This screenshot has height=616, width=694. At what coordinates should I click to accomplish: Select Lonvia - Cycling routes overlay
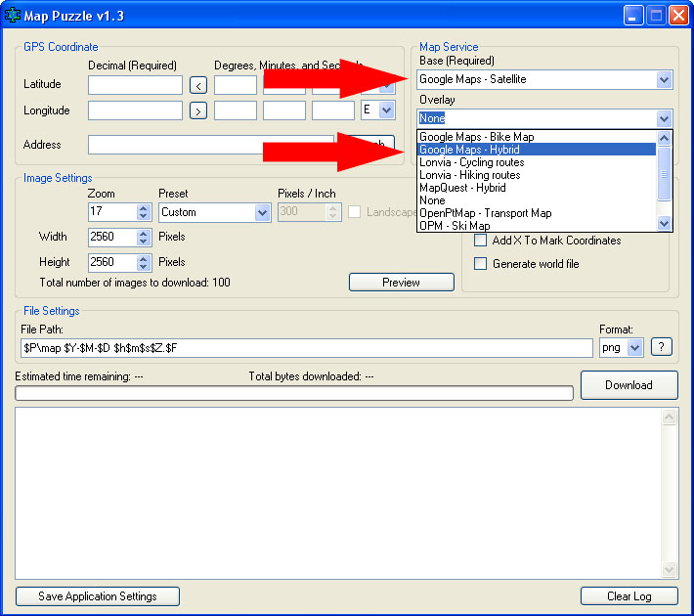[536, 162]
